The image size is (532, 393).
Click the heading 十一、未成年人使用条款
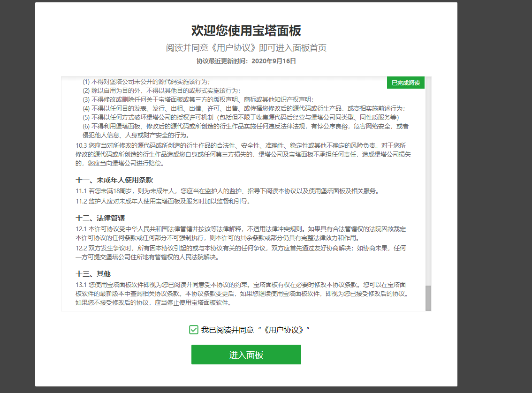click(x=114, y=180)
